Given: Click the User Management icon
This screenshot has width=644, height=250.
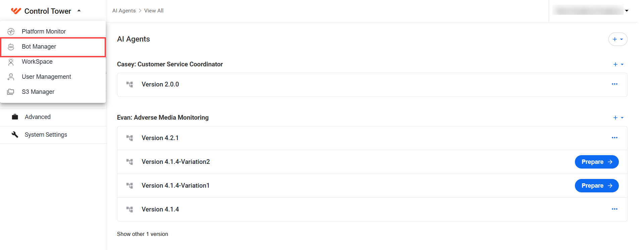Looking at the screenshot, I should click(x=11, y=77).
